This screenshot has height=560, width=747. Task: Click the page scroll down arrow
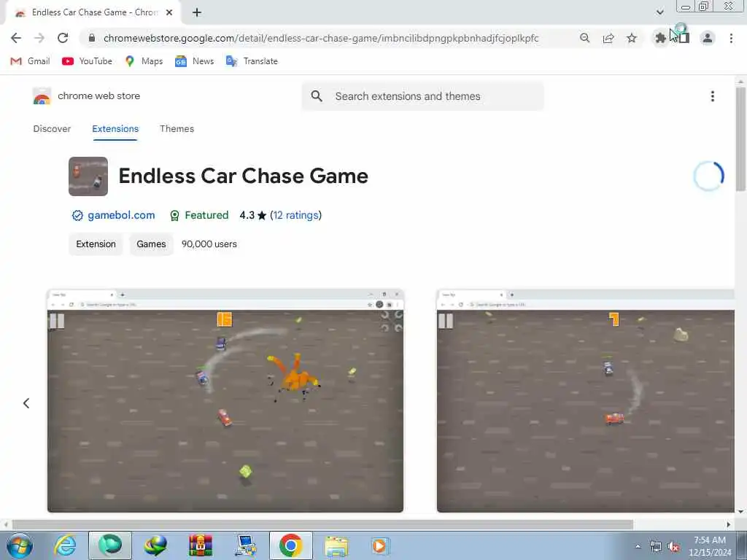(x=740, y=512)
